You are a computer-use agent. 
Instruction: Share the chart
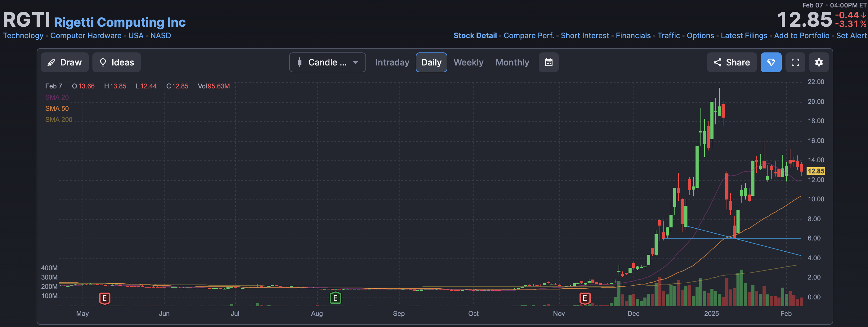[x=732, y=62]
